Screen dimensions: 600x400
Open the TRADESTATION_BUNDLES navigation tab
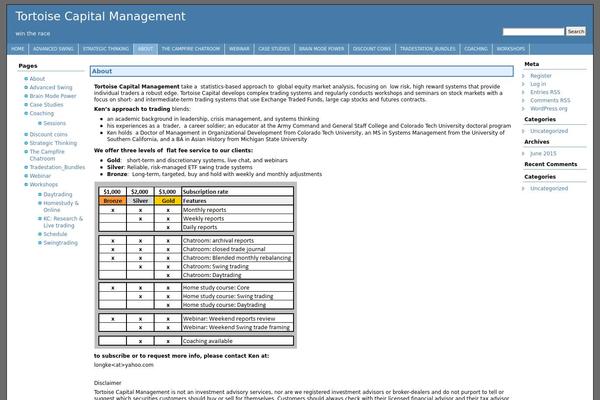428,49
